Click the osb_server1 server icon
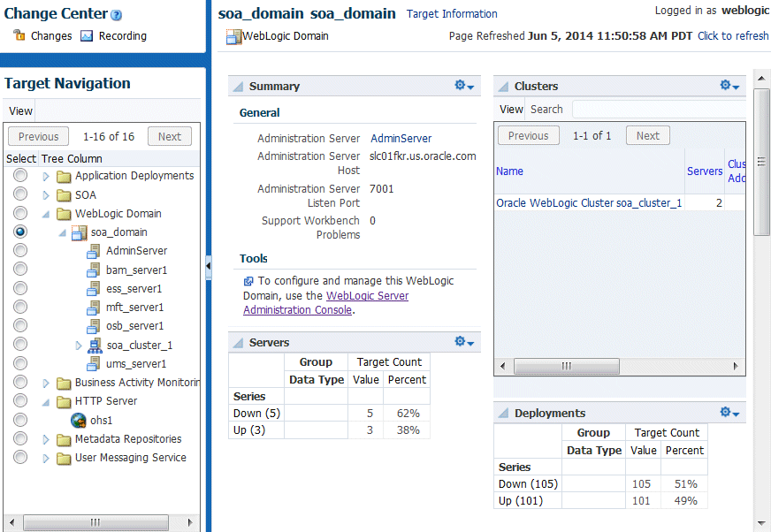Viewport: 771px width, 532px height. (94, 326)
